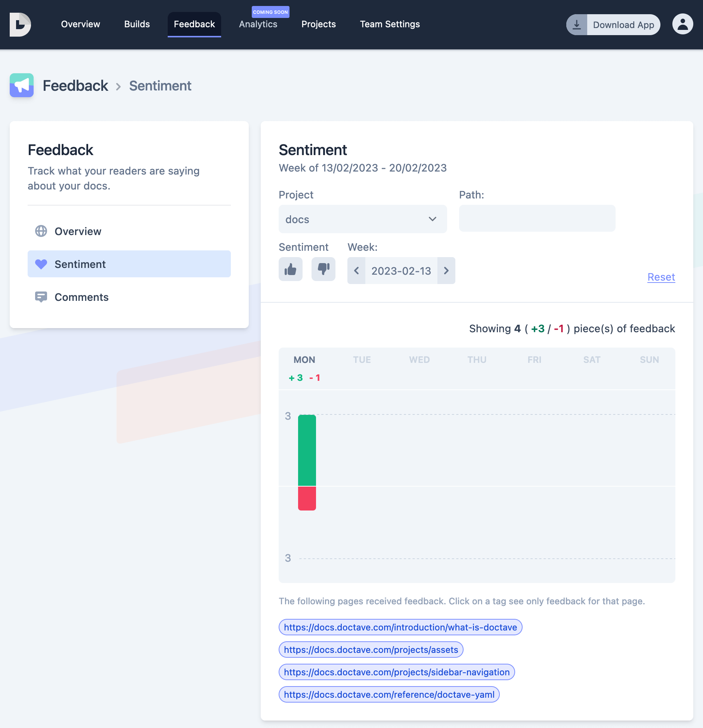This screenshot has width=703, height=728.
Task: Open the Project dropdown showing docs
Action: coord(362,219)
